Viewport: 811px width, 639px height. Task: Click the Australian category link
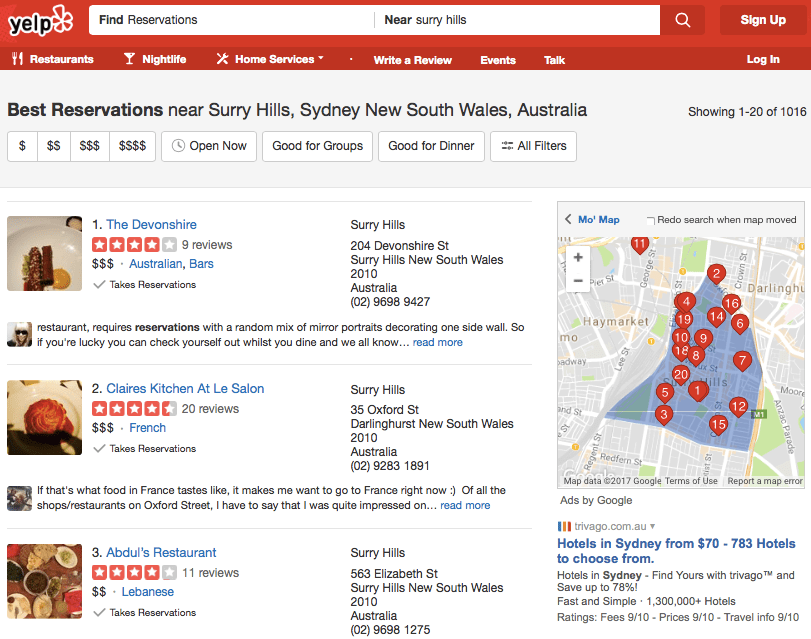tap(156, 264)
